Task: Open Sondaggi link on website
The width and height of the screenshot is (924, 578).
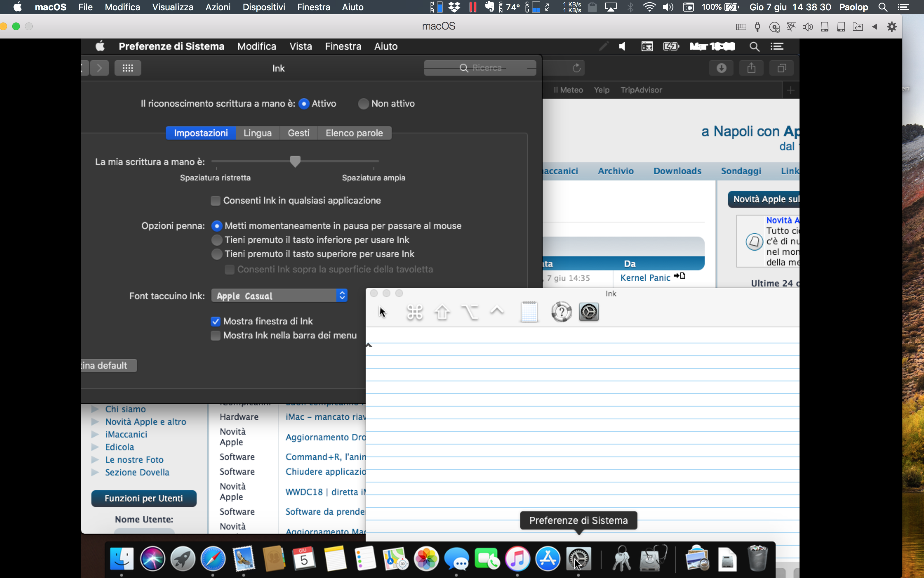Action: coord(741,171)
